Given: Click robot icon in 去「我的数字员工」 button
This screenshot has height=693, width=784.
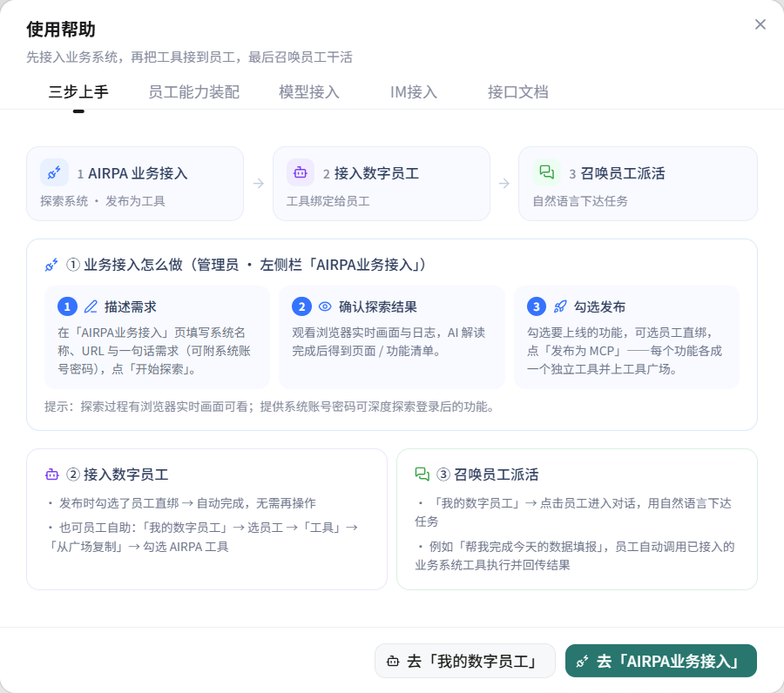Looking at the screenshot, I should pos(393,661).
